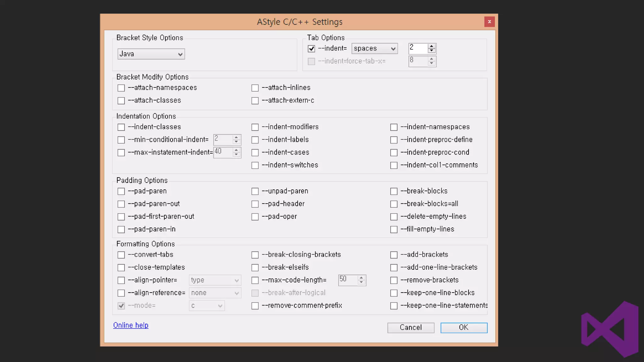Increase the max-code-length spinner value
Screen dimensions: 644x362
tap(361, 277)
